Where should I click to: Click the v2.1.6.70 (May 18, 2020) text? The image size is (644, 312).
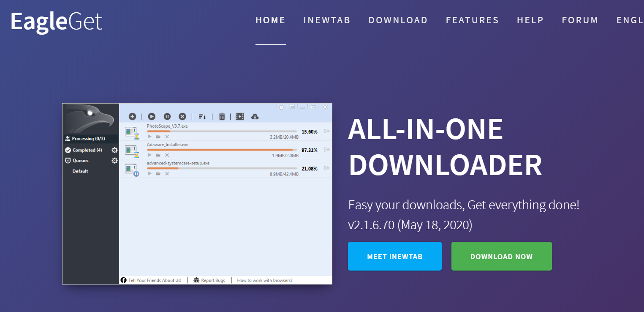coord(410,225)
